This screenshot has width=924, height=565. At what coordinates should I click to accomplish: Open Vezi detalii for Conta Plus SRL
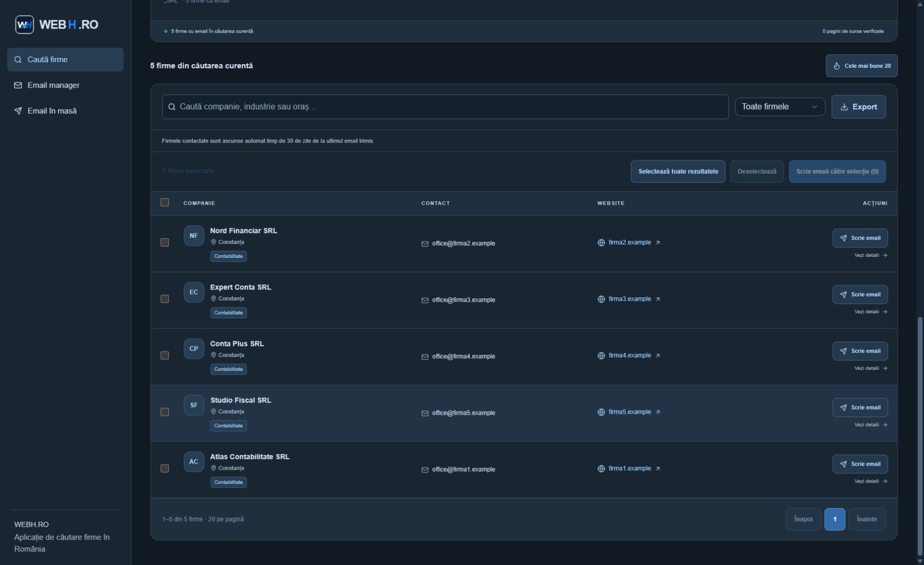point(871,368)
